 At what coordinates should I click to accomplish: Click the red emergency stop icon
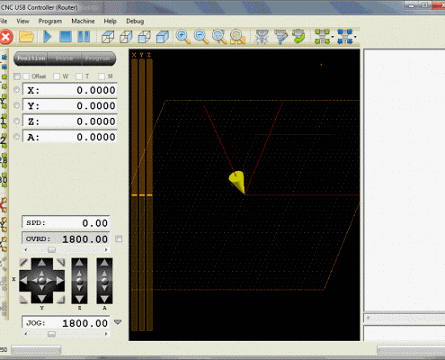tap(6, 37)
